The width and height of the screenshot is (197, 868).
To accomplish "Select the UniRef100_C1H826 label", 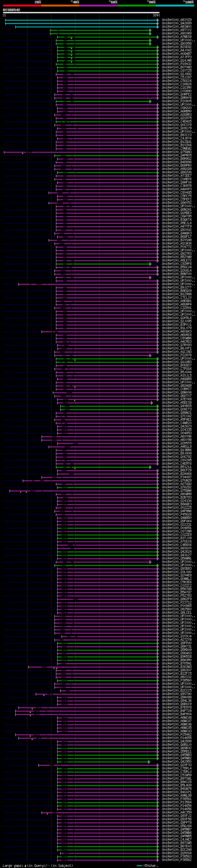I will 177,84.
